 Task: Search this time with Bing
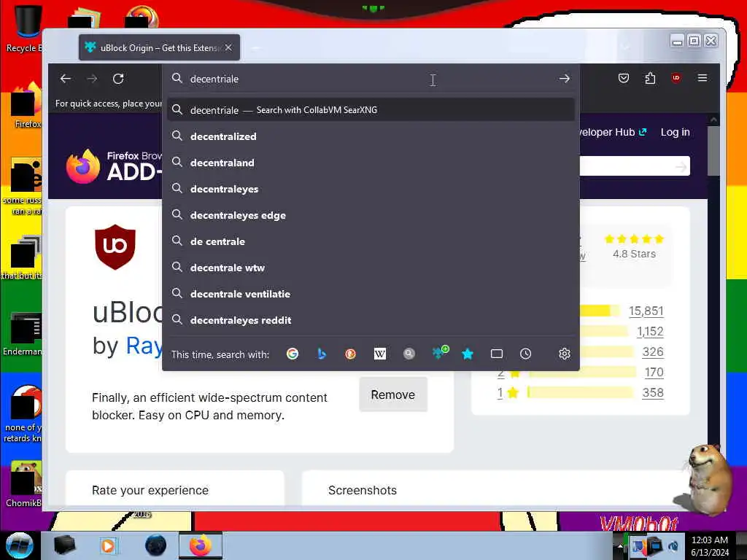tap(322, 354)
